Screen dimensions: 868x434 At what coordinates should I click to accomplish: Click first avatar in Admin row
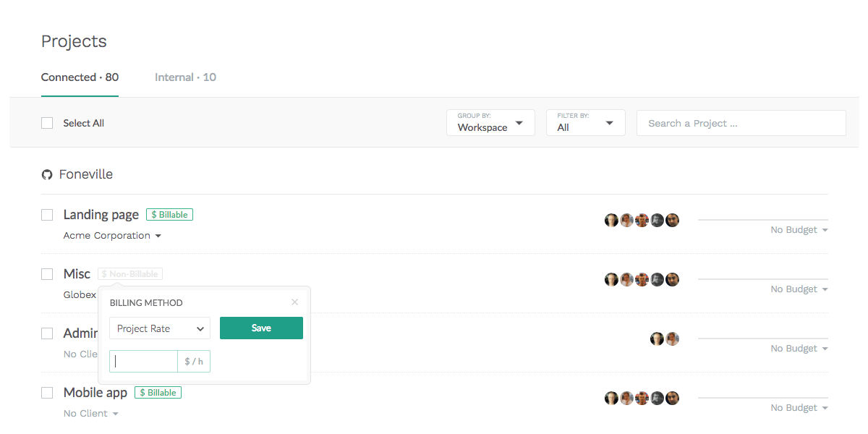pos(657,339)
